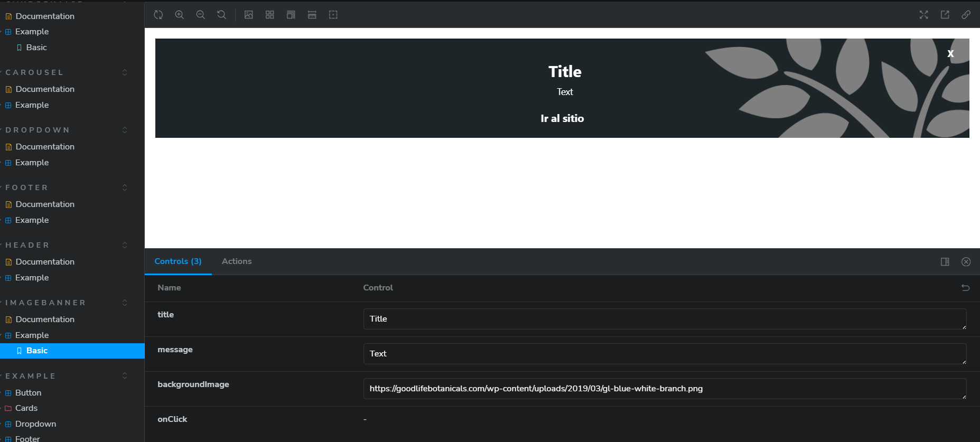This screenshot has height=442, width=980.
Task: Expand Dropdown Example component
Action: pos(32,163)
